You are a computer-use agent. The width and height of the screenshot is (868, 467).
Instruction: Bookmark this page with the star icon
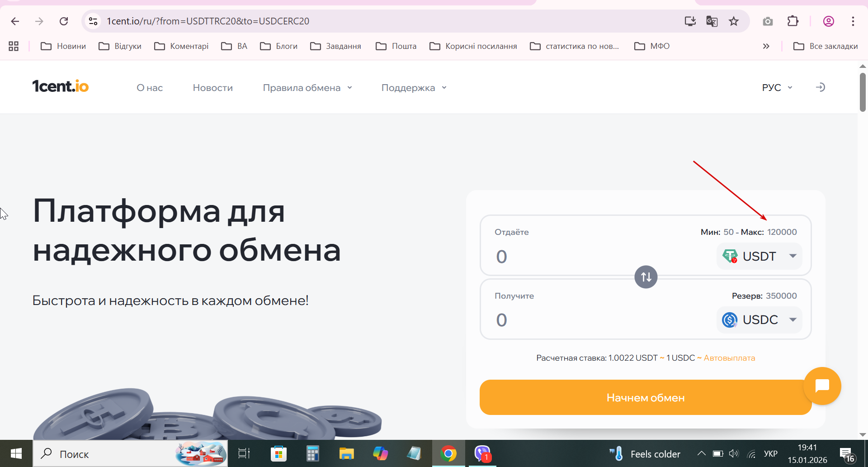(x=734, y=21)
